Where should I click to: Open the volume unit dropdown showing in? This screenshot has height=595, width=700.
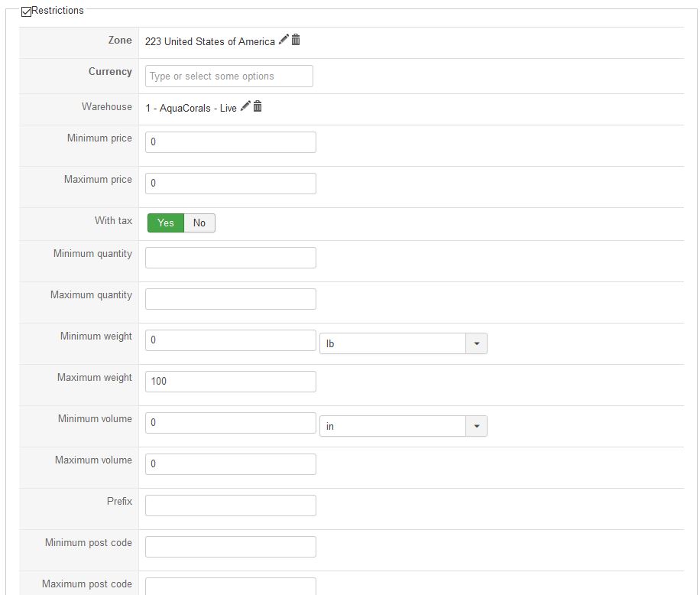coord(403,426)
